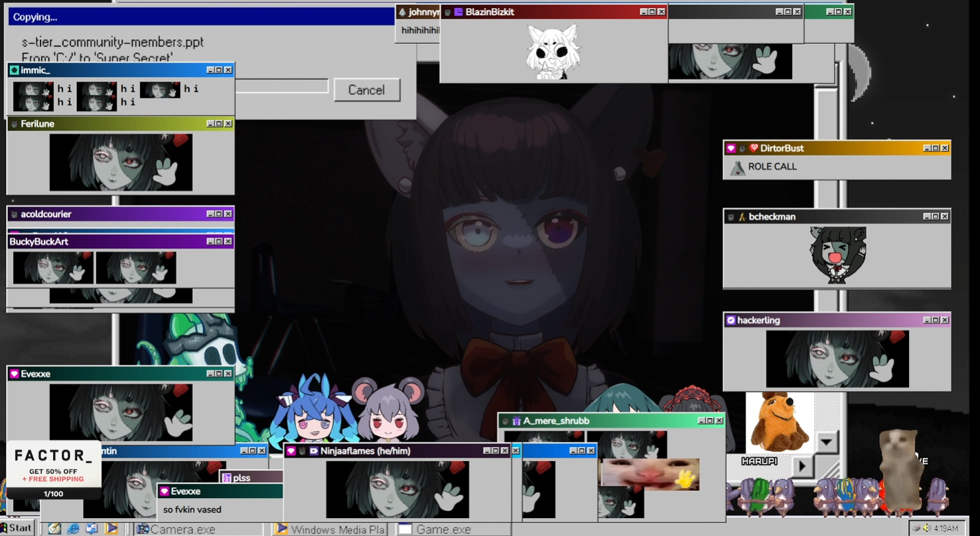Viewport: 980px width, 536px height.
Task: Click the hihihihi message from johnnym
Action: point(420,31)
